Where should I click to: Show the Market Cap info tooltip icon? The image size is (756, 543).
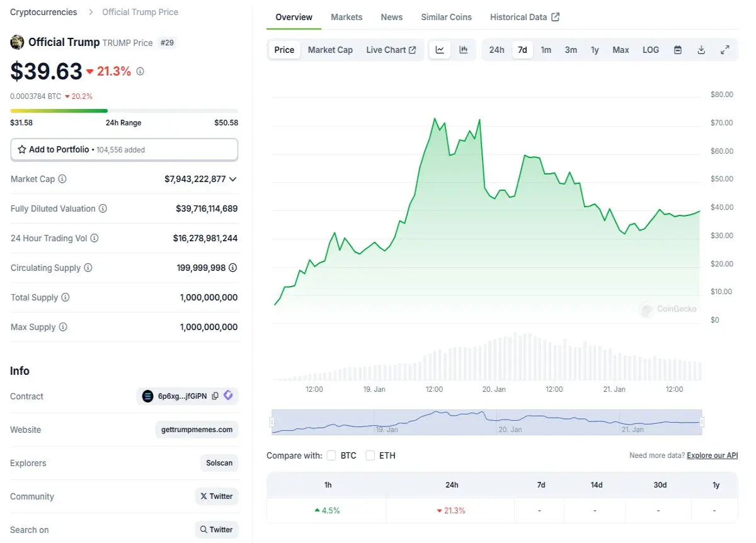(62, 179)
